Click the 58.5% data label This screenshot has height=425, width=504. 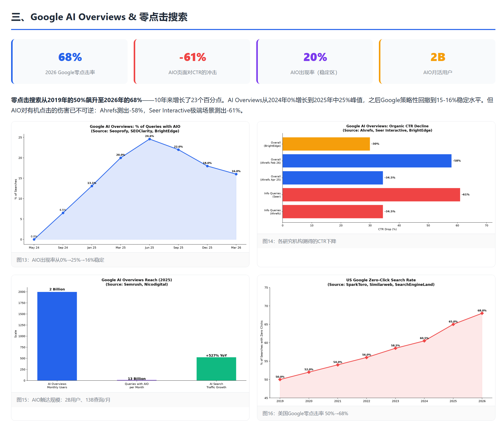[396, 346]
